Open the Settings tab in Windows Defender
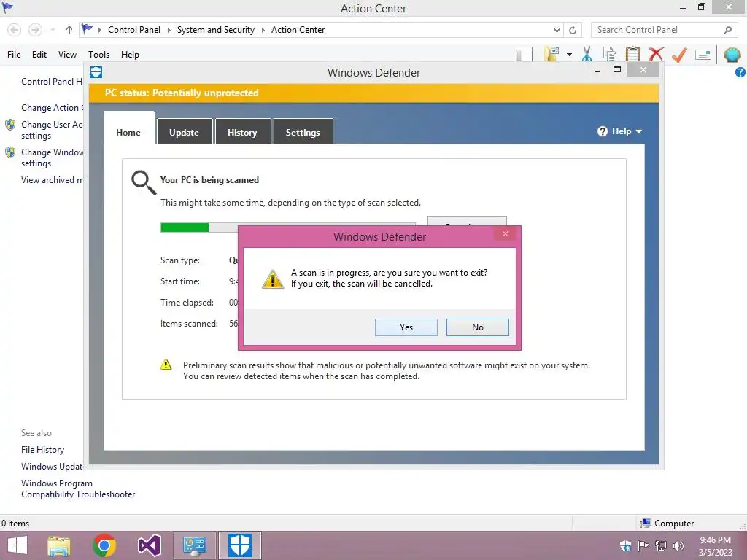The height and width of the screenshot is (560, 747). 303,132
